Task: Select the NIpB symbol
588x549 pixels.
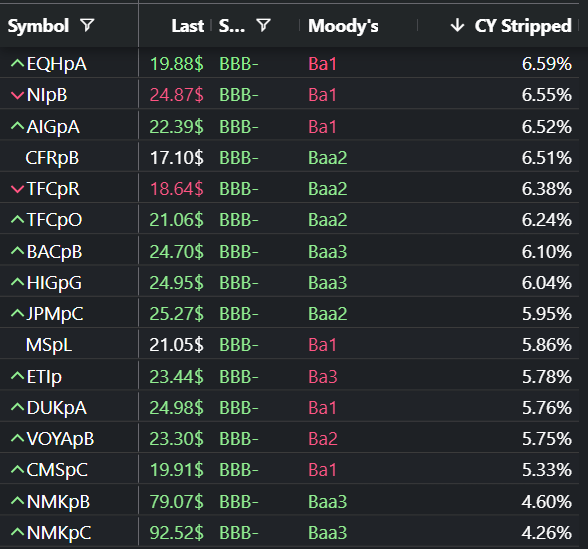Action: coord(47,95)
